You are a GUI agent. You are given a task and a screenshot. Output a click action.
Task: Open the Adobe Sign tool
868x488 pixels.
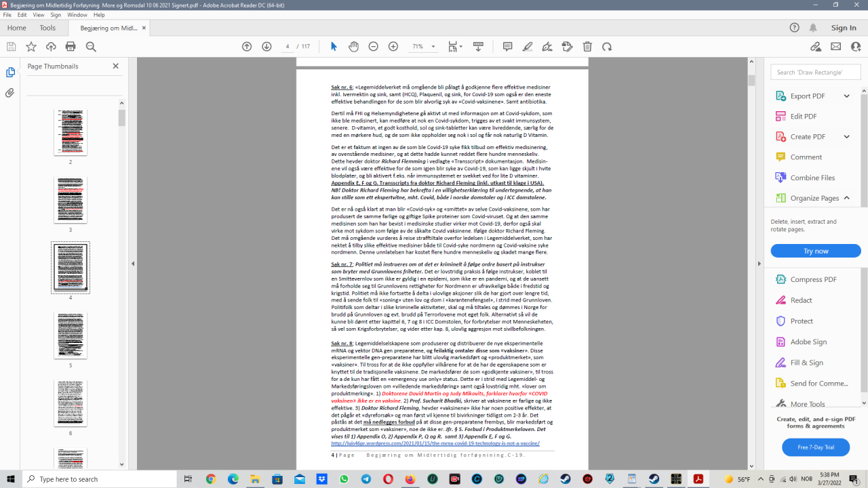[800, 342]
